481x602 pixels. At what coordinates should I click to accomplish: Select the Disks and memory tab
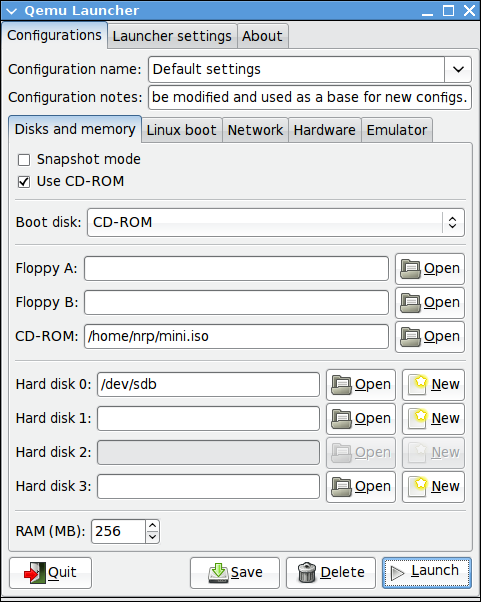75,129
